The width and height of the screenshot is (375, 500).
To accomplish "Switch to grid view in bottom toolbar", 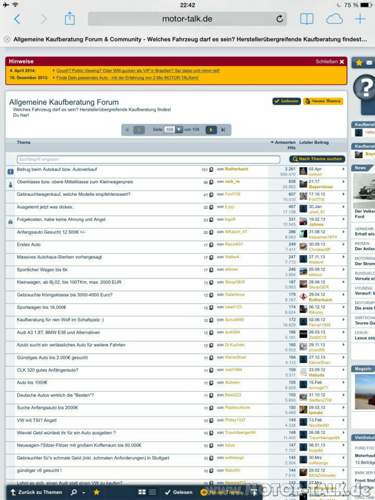I will tap(142, 492).
